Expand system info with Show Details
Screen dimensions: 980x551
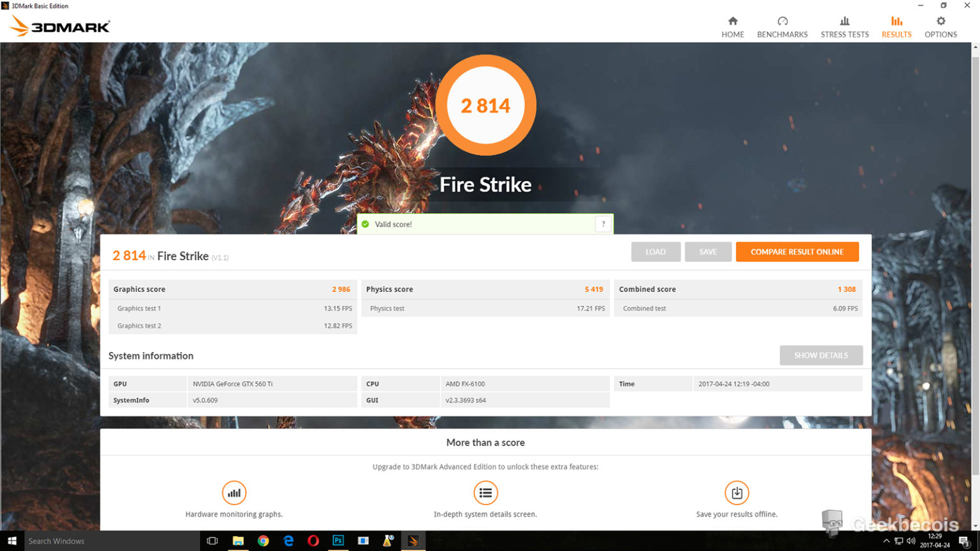[x=820, y=355]
